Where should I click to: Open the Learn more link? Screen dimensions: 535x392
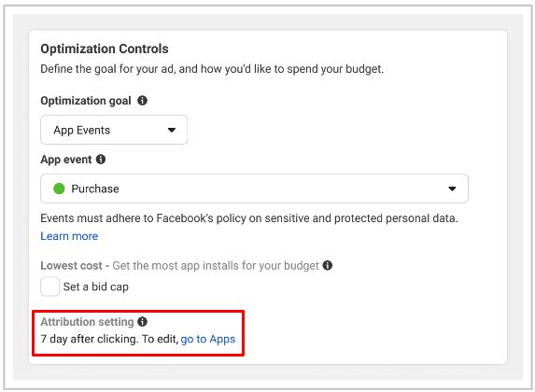point(69,236)
